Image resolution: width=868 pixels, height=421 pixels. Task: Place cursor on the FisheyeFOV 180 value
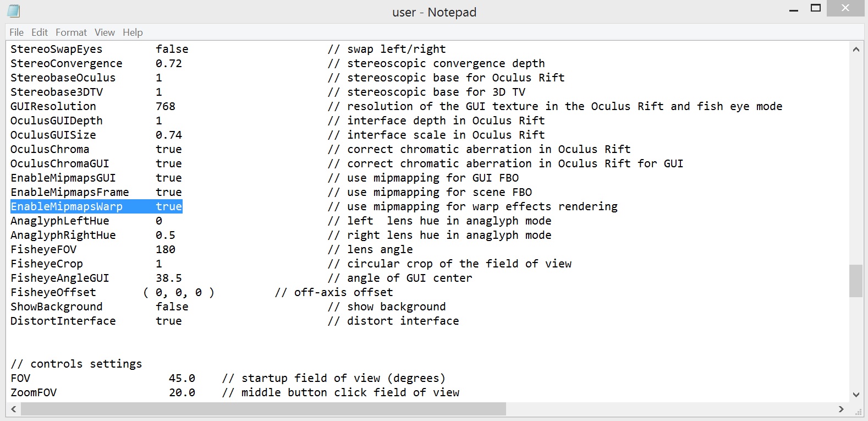point(166,249)
